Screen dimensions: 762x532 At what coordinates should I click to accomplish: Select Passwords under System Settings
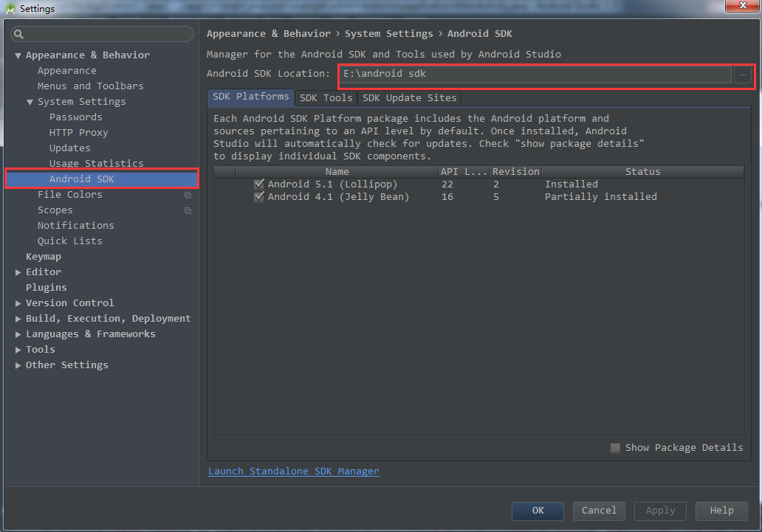[76, 117]
